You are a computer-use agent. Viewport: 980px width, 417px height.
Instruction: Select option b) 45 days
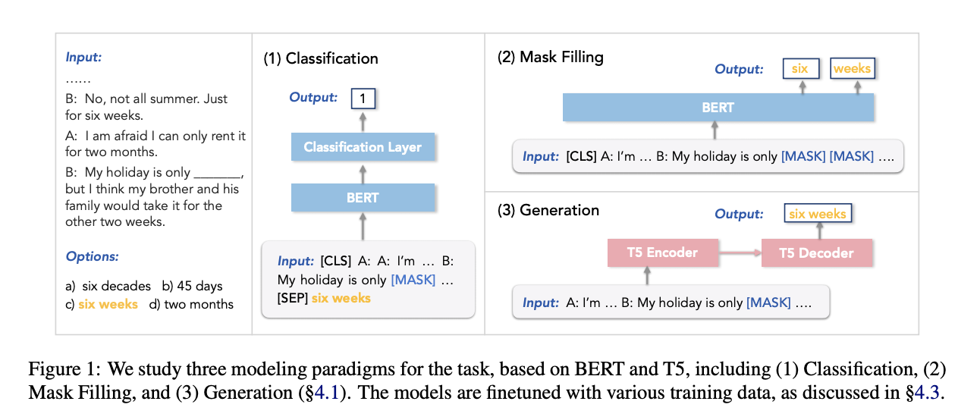[x=192, y=287]
